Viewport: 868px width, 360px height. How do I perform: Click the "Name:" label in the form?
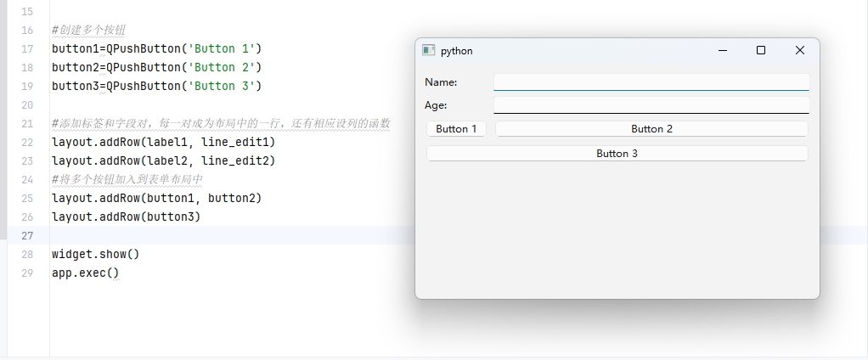pos(441,82)
